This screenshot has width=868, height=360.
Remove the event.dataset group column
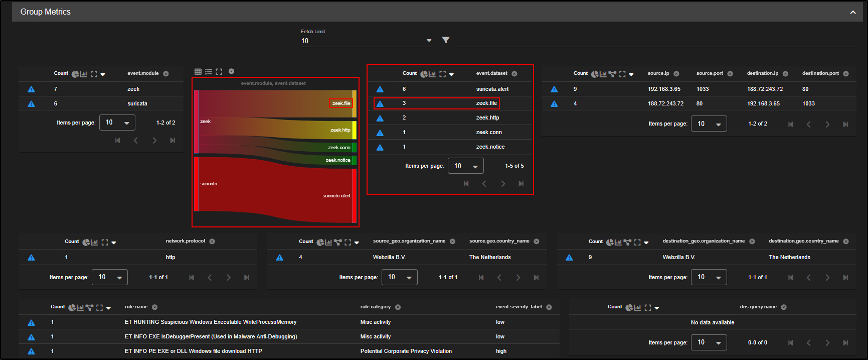click(514, 74)
